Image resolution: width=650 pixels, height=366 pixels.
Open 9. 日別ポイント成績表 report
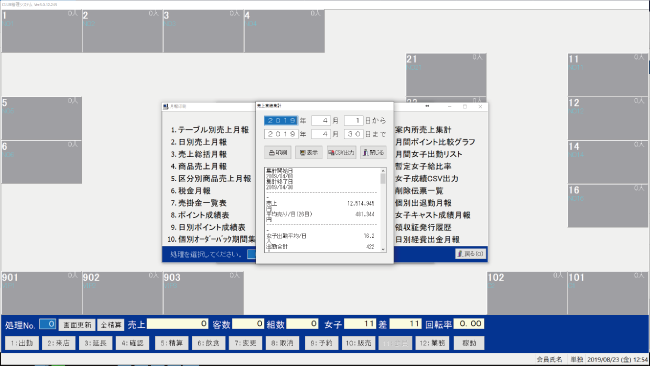(x=208, y=228)
